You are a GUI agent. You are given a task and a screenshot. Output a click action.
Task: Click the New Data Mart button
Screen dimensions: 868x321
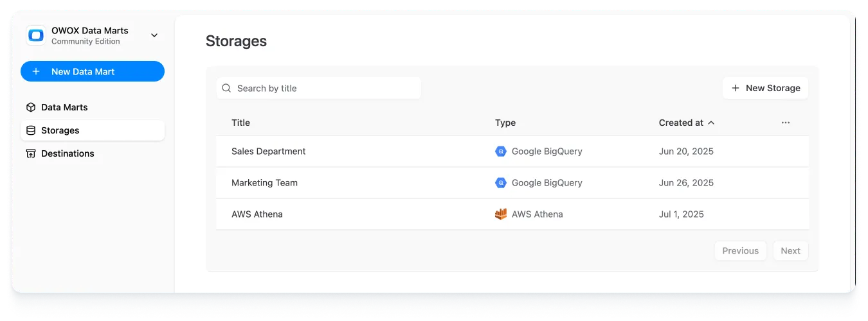coord(93,71)
